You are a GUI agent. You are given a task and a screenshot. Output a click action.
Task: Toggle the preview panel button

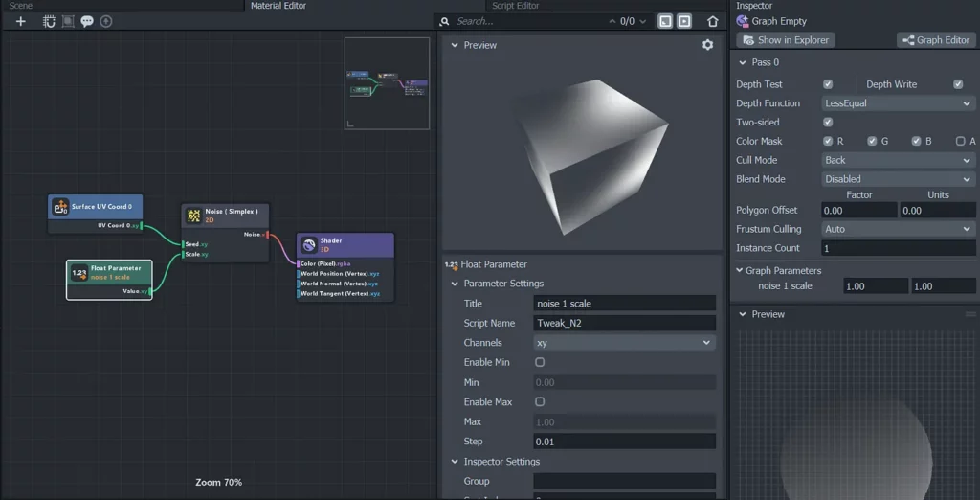[685, 21]
